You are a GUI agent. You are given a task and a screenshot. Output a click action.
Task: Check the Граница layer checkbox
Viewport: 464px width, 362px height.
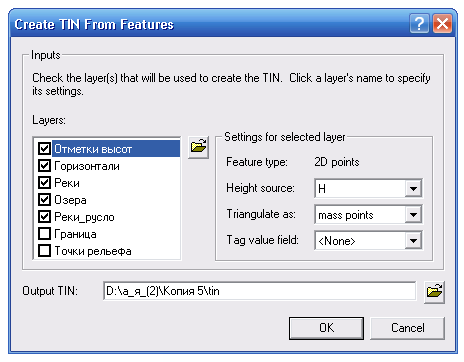pyautogui.click(x=44, y=234)
